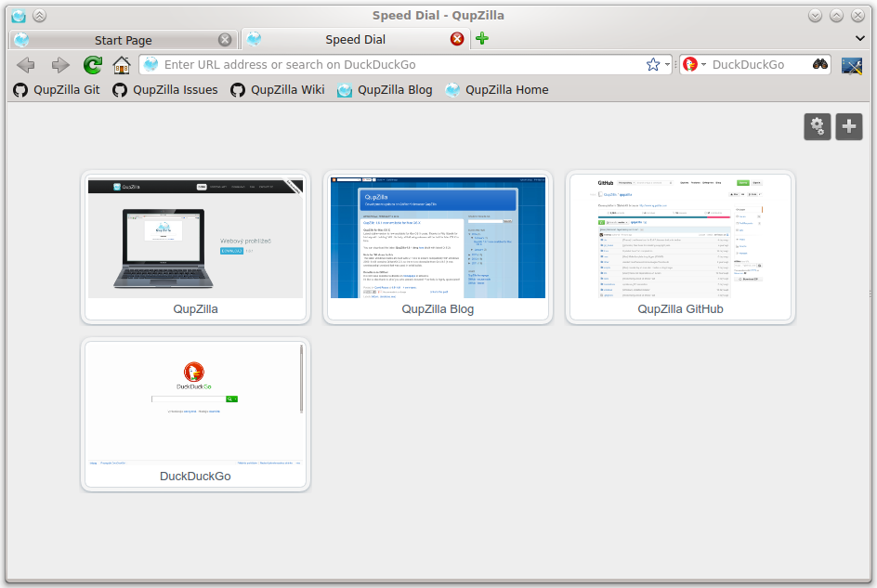Screen dimensions: 877x588
Task: Select the Speed Dial tab
Action: click(356, 39)
